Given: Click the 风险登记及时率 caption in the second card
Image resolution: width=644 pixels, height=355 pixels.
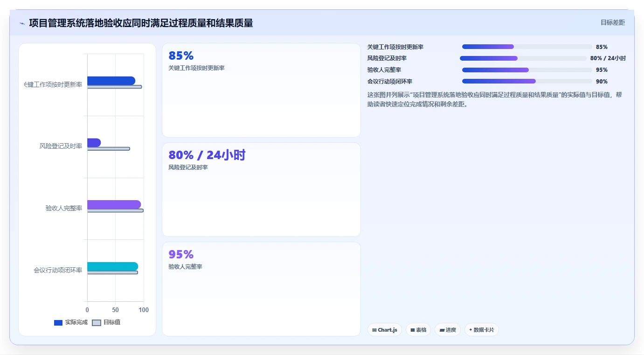Looking at the screenshot, I should tap(188, 167).
